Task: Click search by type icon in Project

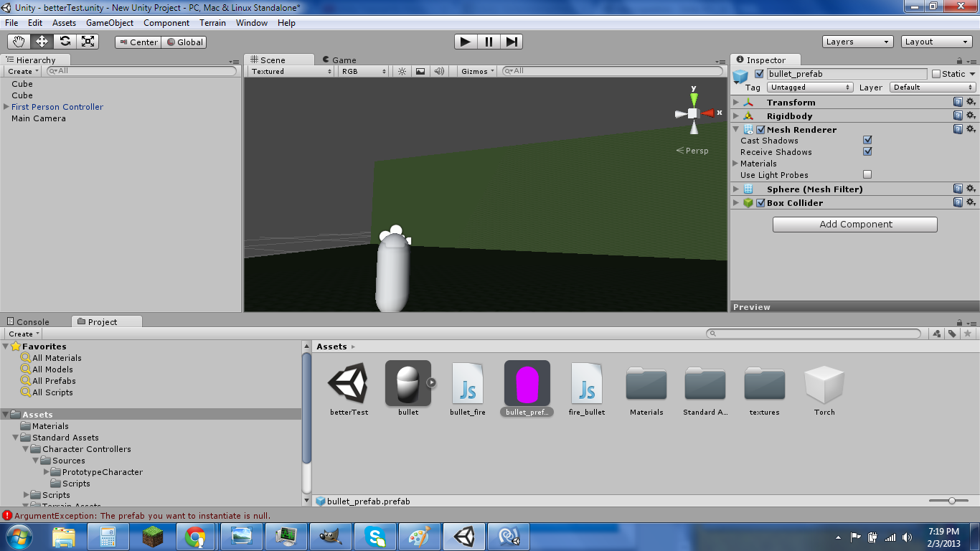Action: [x=937, y=334]
